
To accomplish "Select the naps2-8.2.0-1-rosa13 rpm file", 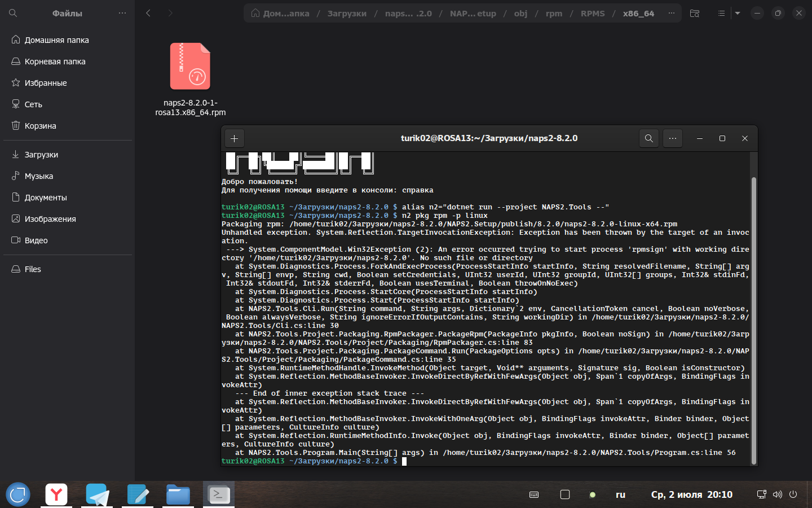I will coord(191,79).
